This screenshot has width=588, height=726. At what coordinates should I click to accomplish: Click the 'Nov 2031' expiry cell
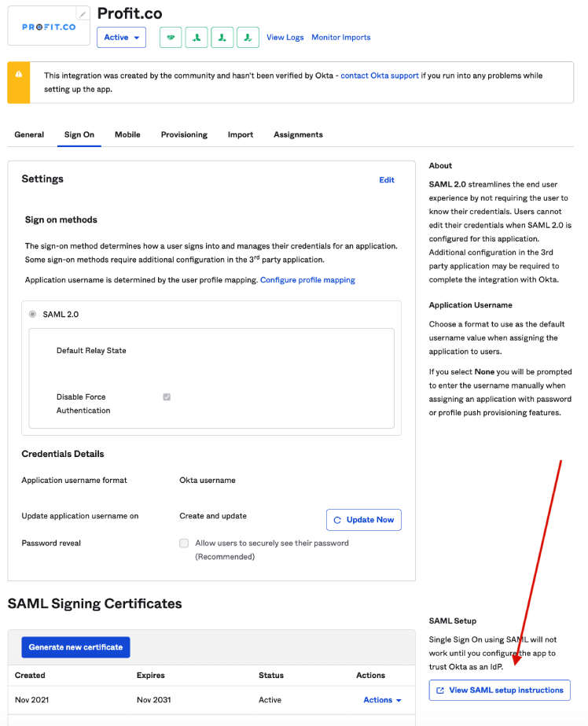[x=153, y=700]
